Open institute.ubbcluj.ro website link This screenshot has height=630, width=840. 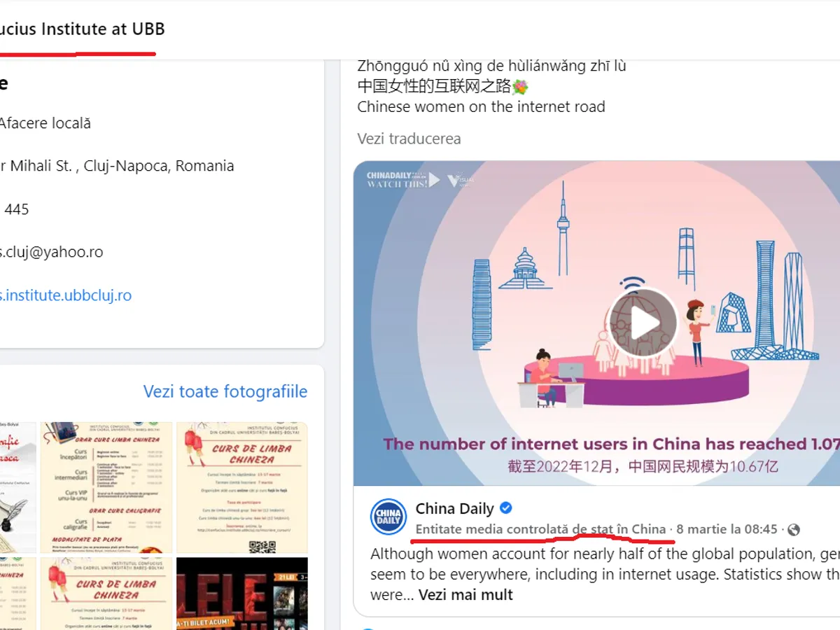66,295
